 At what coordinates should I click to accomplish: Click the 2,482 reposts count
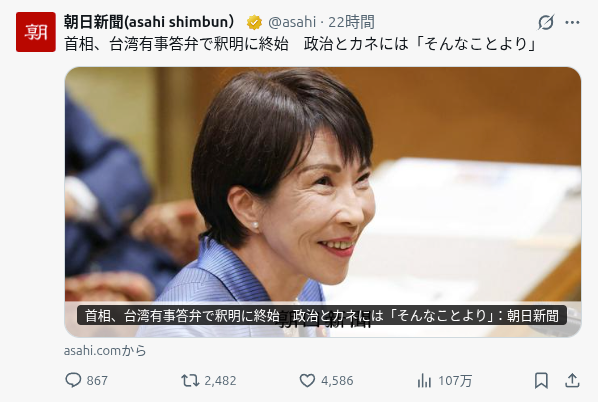click(220, 381)
